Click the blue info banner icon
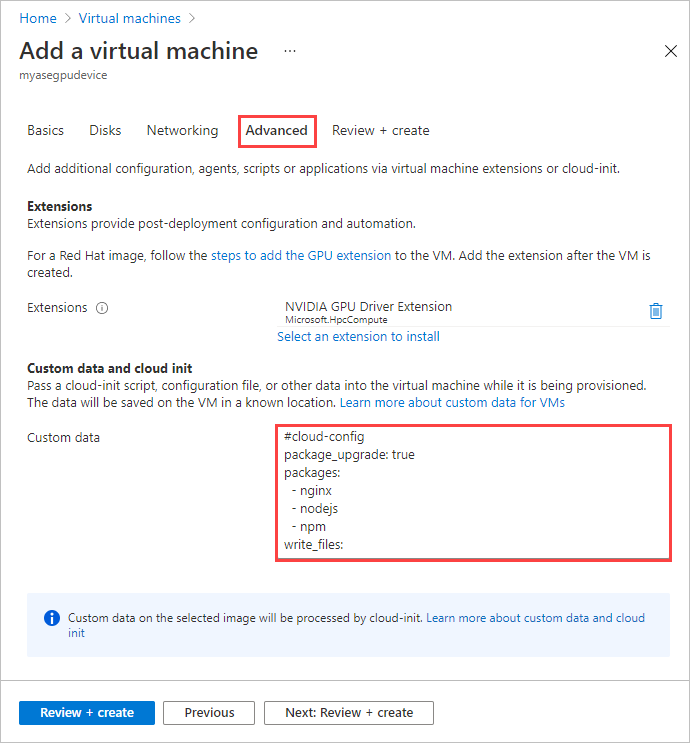690x743 pixels. 52,618
